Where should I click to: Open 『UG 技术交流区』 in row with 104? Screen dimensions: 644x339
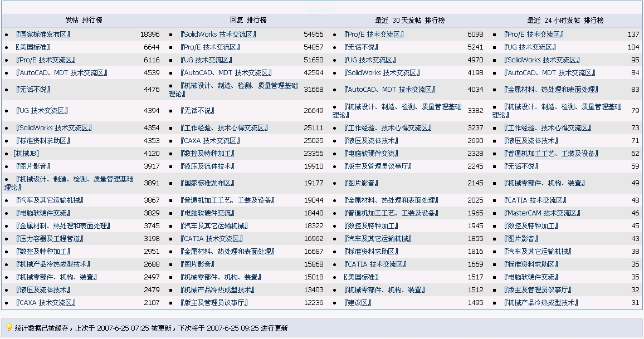[x=530, y=47]
